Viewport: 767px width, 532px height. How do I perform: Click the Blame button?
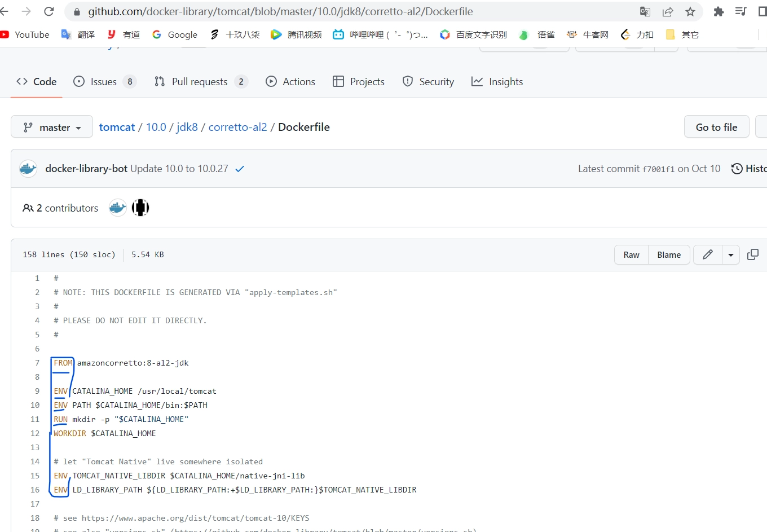[x=669, y=254]
